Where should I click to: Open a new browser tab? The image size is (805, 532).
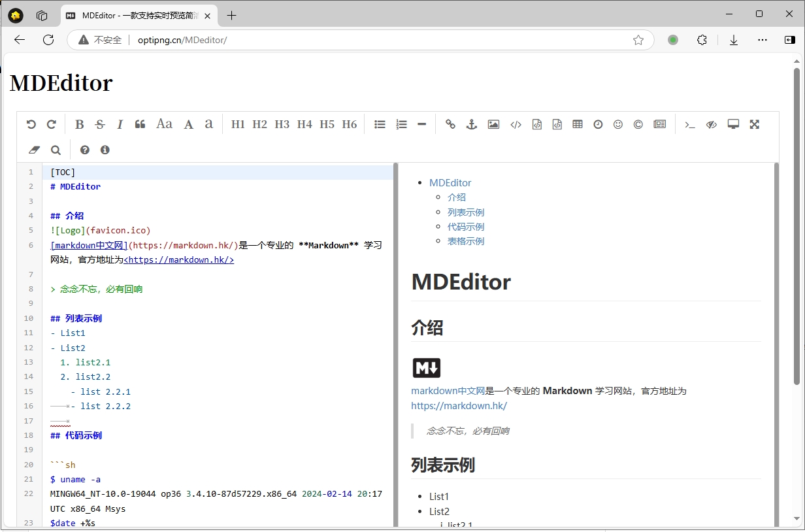pos(231,15)
